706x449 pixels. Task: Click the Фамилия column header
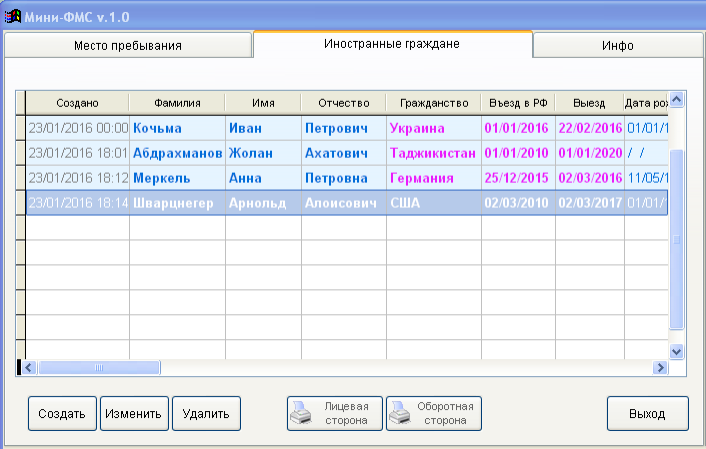pos(177,103)
